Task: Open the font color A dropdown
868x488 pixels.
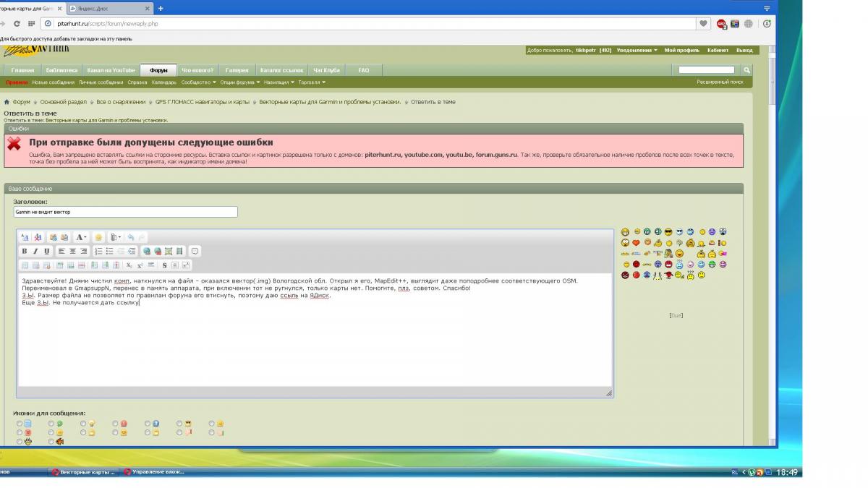Action: tap(81, 237)
